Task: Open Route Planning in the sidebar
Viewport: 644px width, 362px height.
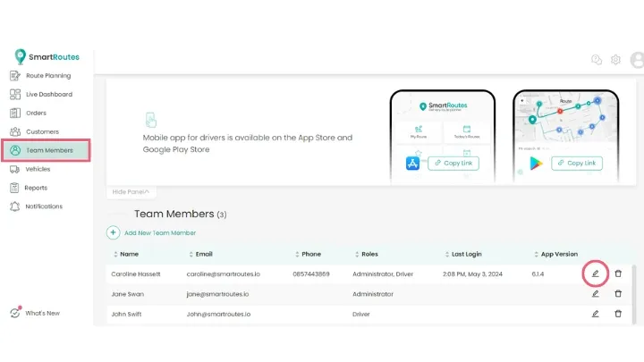Action: 48,76
